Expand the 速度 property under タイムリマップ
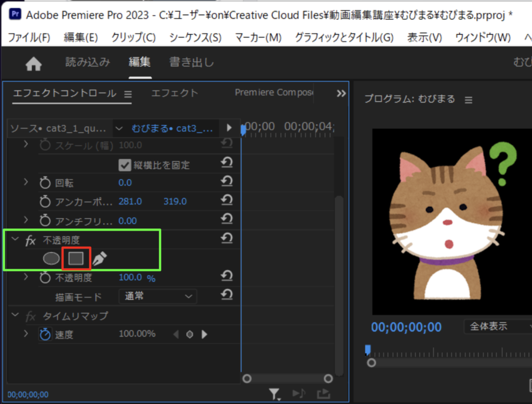The image size is (532, 404). click(25, 334)
